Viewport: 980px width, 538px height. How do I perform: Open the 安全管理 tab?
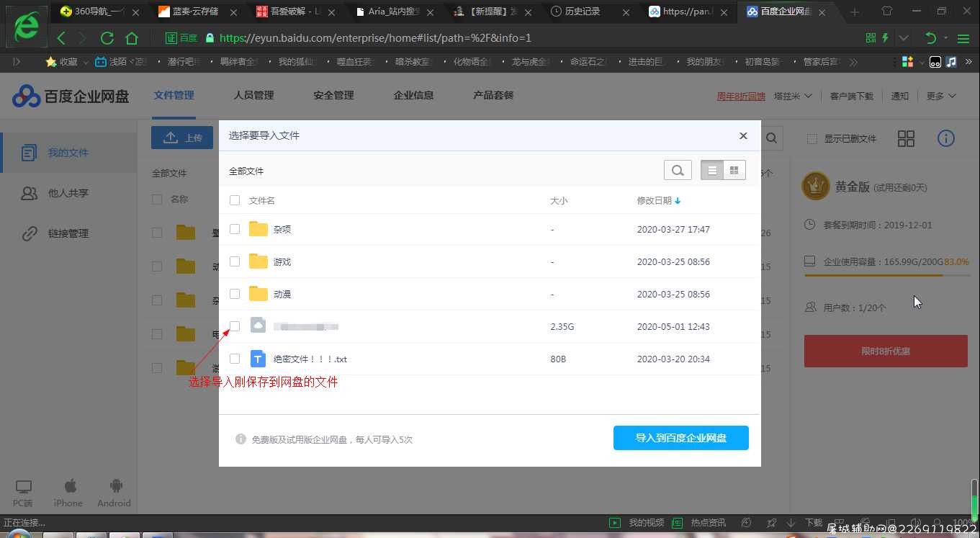(x=333, y=95)
